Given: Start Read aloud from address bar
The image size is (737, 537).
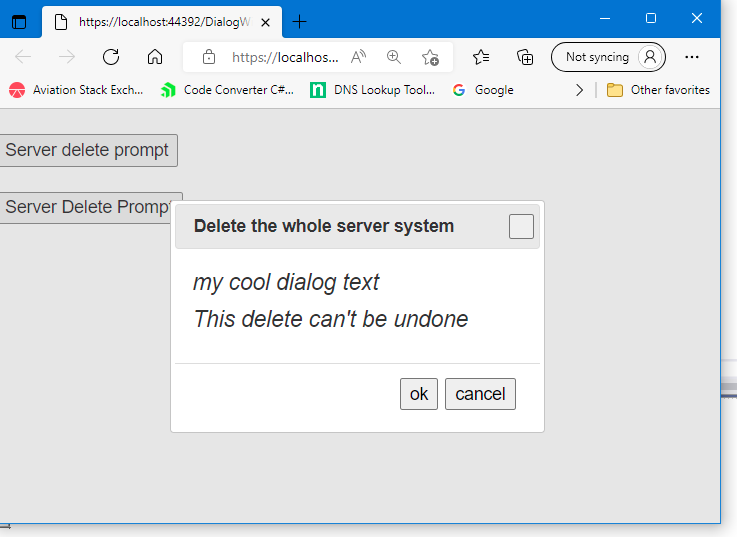Looking at the screenshot, I should pyautogui.click(x=359, y=57).
